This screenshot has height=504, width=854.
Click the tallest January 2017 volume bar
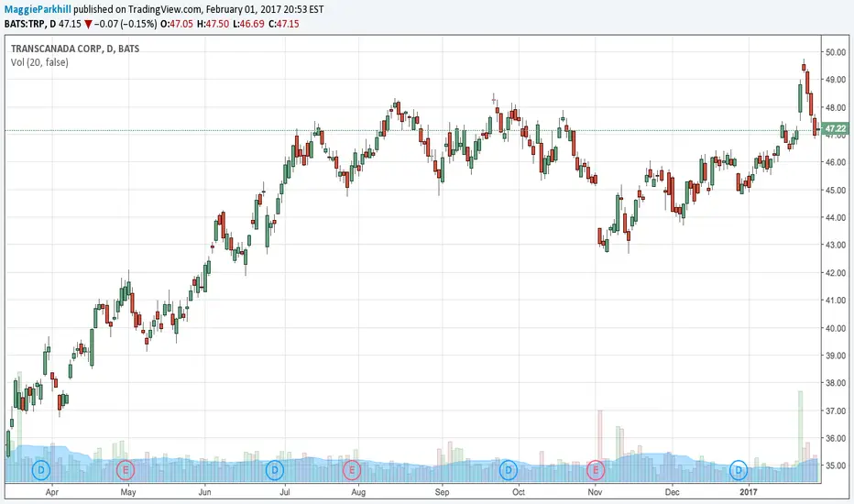pos(801,436)
